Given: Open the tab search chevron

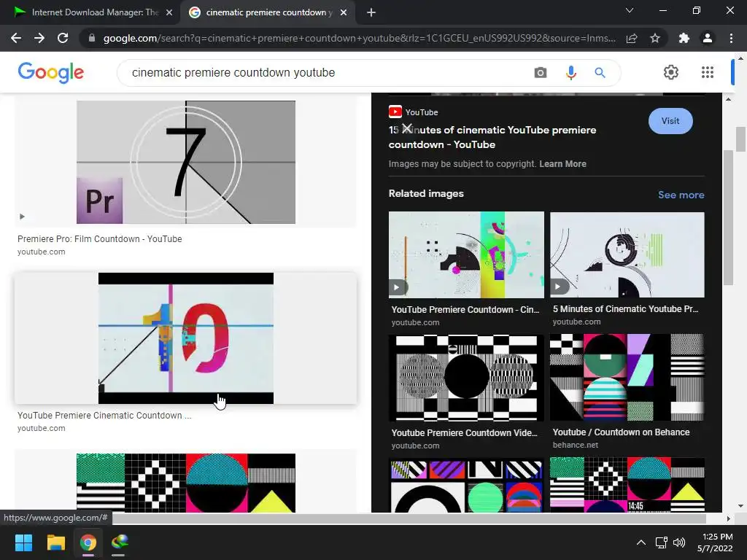Looking at the screenshot, I should pyautogui.click(x=630, y=10).
